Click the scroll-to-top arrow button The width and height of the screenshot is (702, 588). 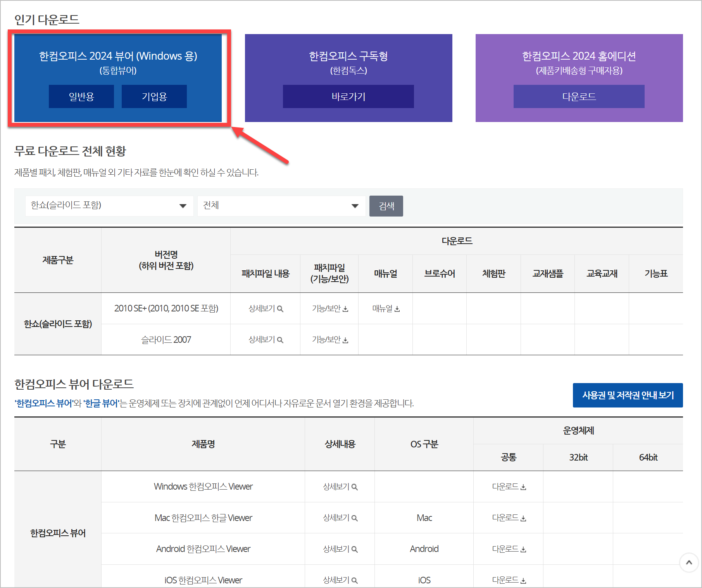coord(689,562)
